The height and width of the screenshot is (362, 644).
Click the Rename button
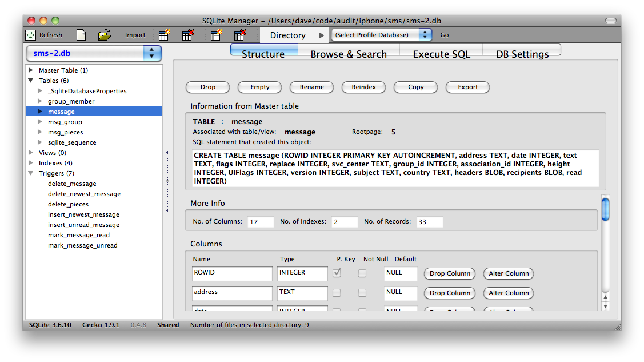pyautogui.click(x=312, y=87)
